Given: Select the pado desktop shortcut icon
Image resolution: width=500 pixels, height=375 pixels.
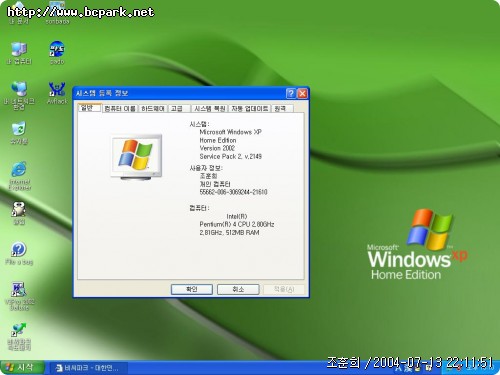Looking at the screenshot, I should pos(57,53).
